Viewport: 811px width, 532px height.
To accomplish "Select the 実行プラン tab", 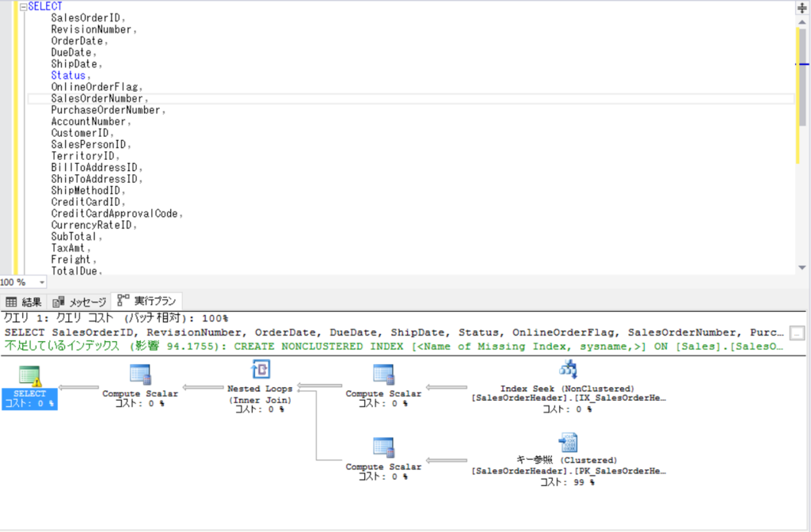I will 147,301.
